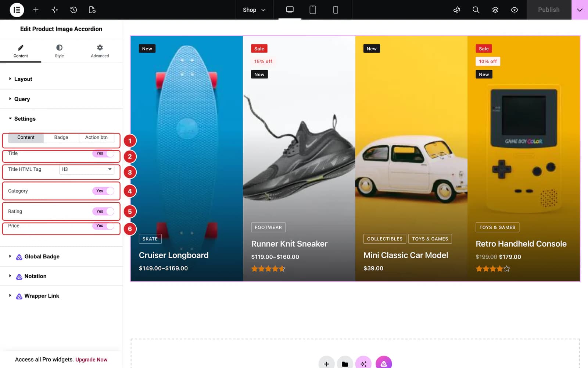Collapse the Settings section
Image resolution: width=588 pixels, height=368 pixels.
click(x=61, y=119)
